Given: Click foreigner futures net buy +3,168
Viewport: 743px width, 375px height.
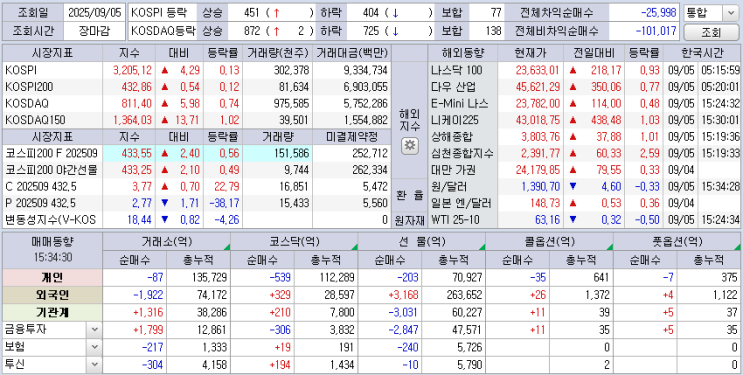Looking at the screenshot, I should (x=403, y=295).
